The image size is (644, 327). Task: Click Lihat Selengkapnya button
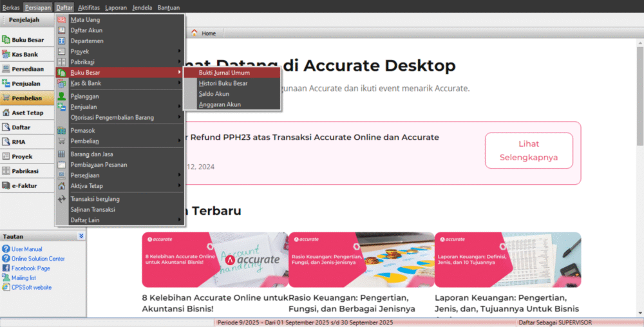(529, 151)
